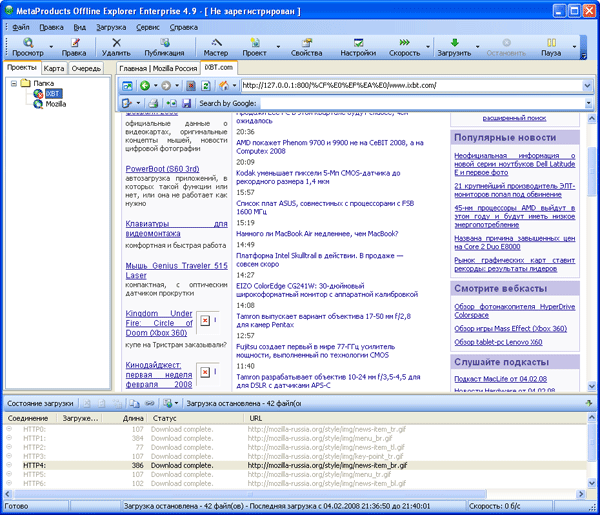Collapse the Папка tree folder
The width and height of the screenshot is (600, 515).
coord(13,83)
